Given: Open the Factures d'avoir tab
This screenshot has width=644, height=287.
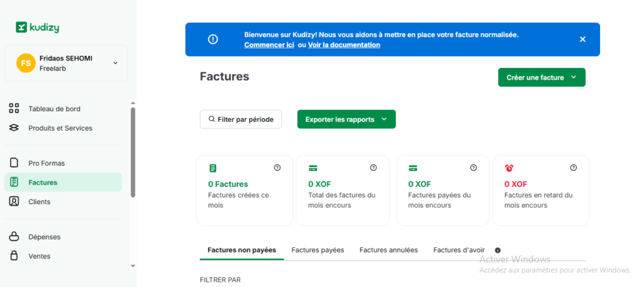Looking at the screenshot, I should coord(458,250).
